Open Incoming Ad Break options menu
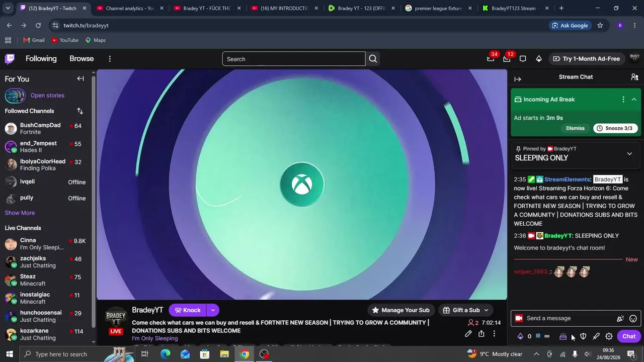 [x=623, y=100]
